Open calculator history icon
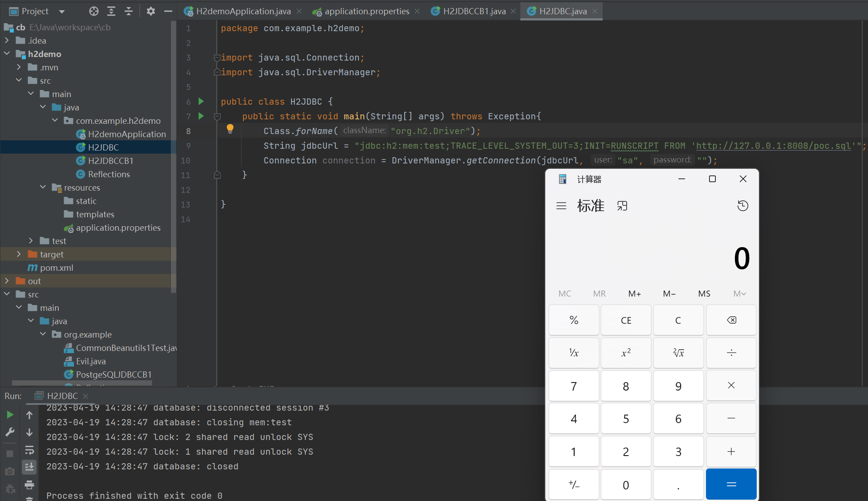Viewport: 868px width, 501px height. (742, 206)
